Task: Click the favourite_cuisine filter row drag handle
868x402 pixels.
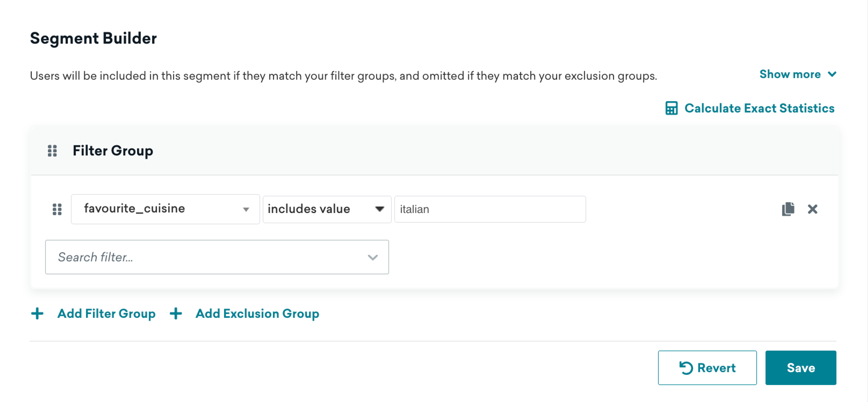Action: click(x=57, y=209)
